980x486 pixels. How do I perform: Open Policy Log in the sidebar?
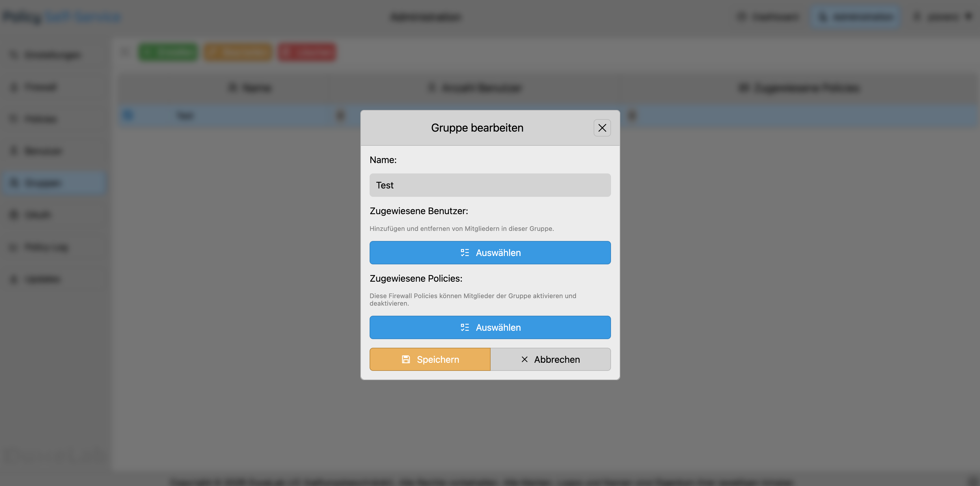(46, 247)
